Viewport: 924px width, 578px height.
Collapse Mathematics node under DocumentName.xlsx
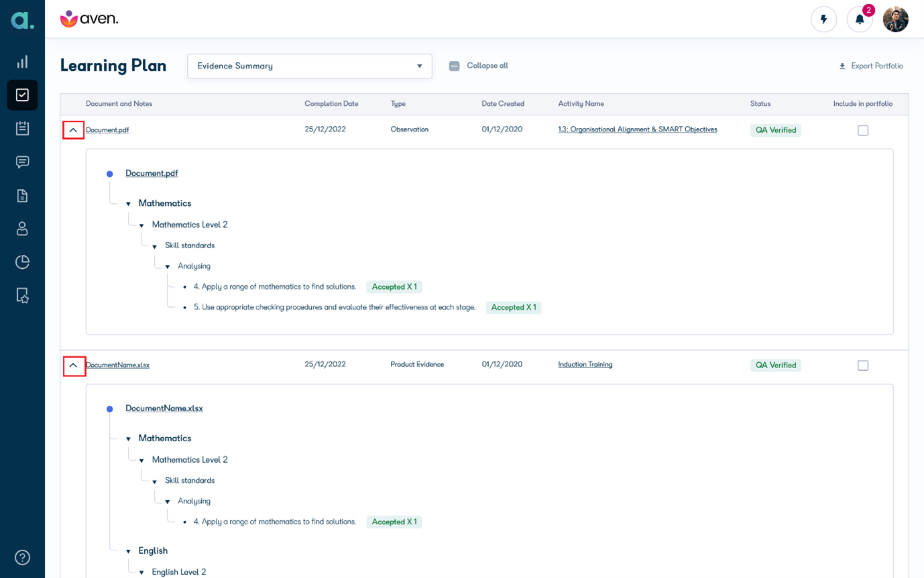pyautogui.click(x=128, y=439)
